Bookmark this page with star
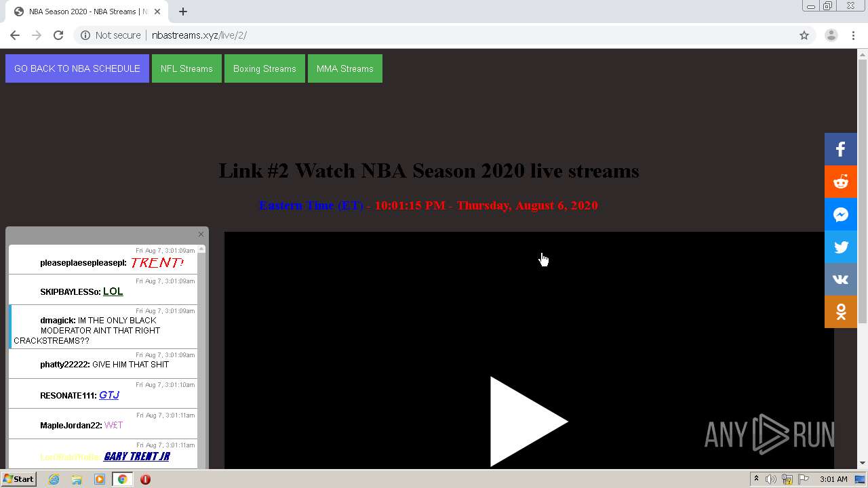 coord(804,35)
